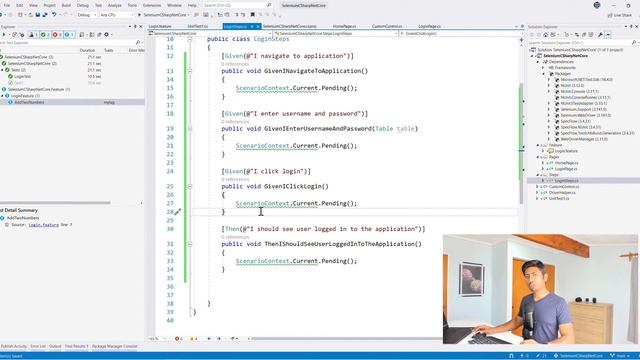Collapse the Steps folder
Screen dimensions: 640x360
(x=538, y=175)
